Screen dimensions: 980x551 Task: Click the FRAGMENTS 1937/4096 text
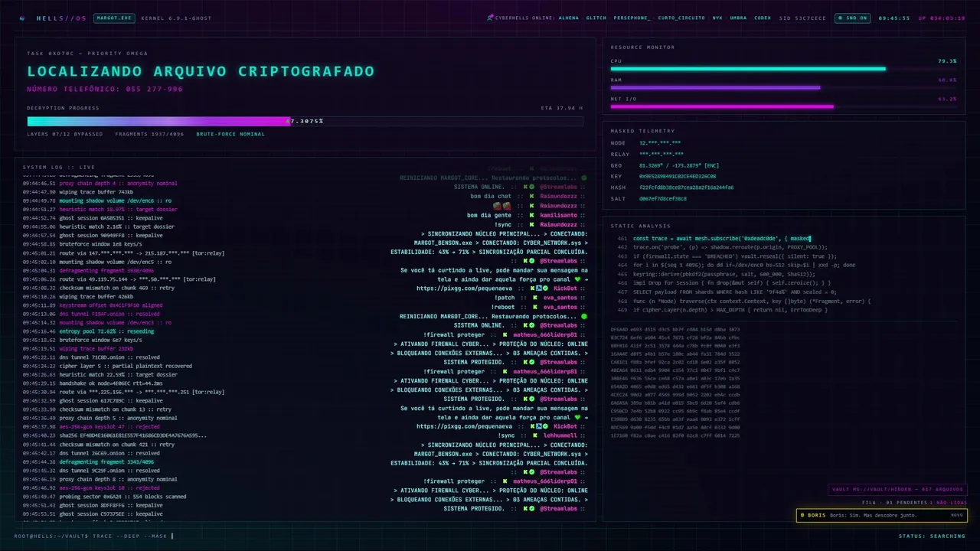click(150, 134)
